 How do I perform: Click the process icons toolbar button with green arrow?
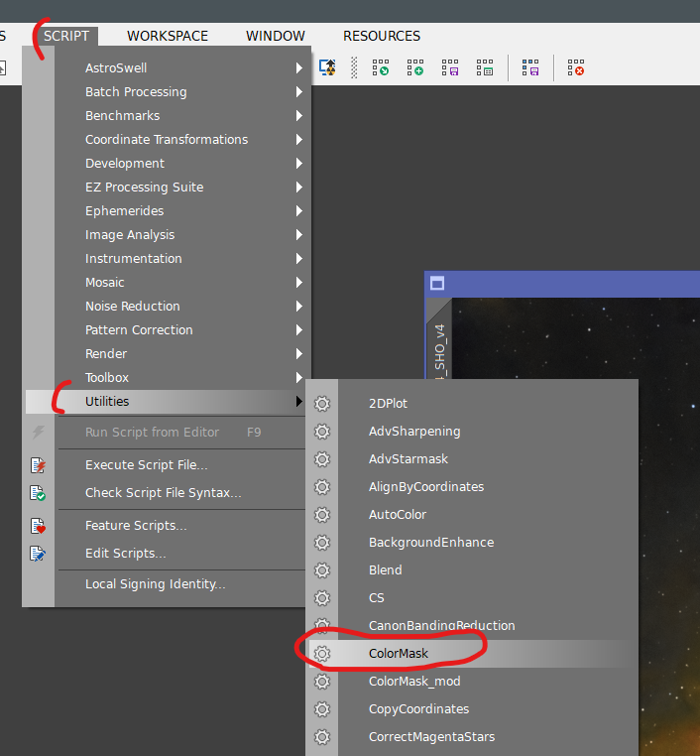click(x=381, y=67)
